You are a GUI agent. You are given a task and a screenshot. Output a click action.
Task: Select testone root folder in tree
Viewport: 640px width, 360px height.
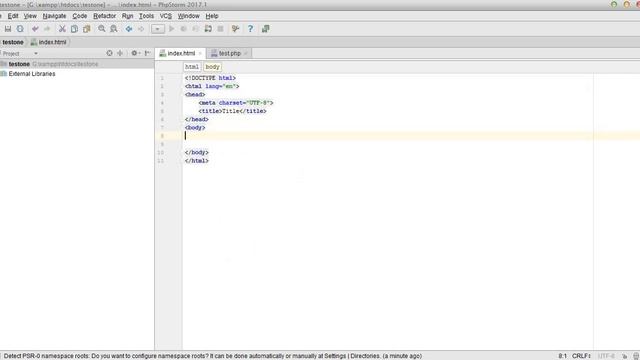pyautogui.click(x=77, y=64)
